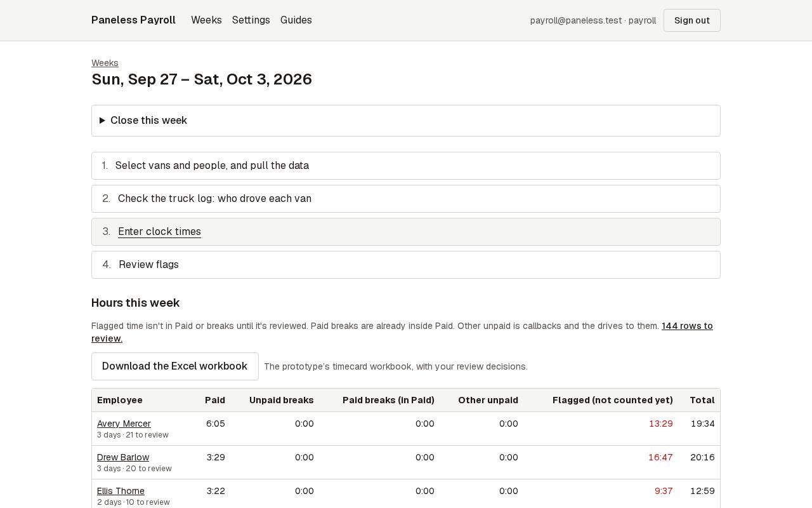Open Settings in the top navigation
Viewport: 812px width, 508px height.
(251, 20)
